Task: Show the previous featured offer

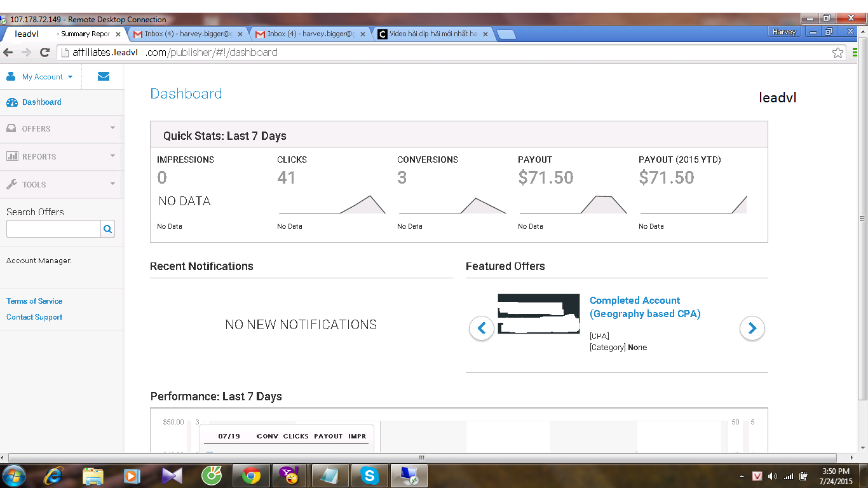Action: point(482,328)
